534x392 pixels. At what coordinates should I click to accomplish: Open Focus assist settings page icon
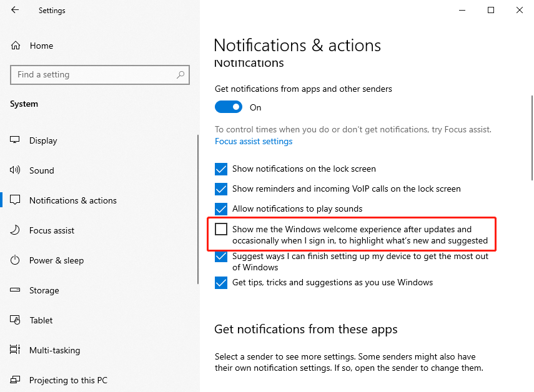point(14,230)
